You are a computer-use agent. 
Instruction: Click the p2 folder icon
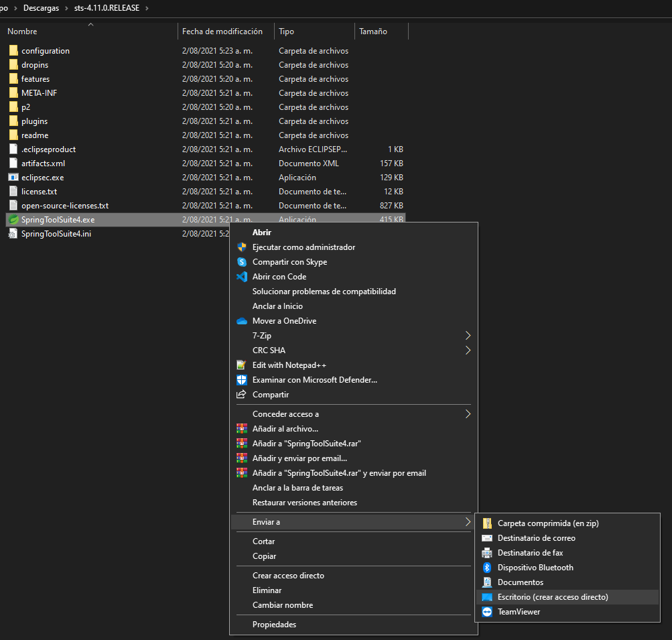point(13,107)
